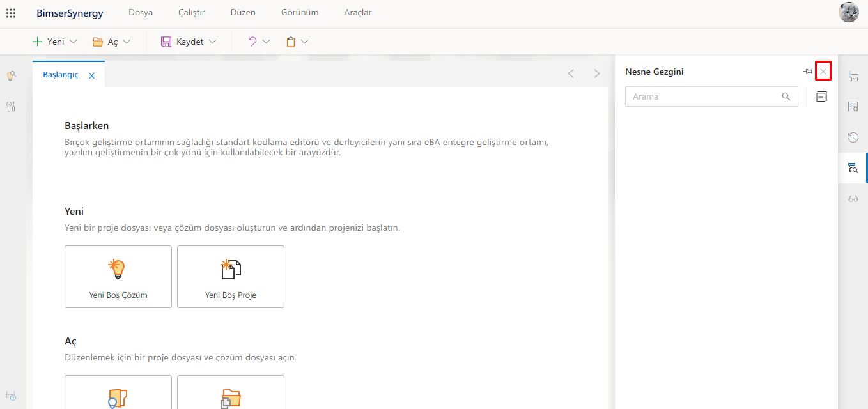Viewport: 868px width, 409px height.
Task: Expand the Yeni dropdown arrow
Action: tap(73, 42)
